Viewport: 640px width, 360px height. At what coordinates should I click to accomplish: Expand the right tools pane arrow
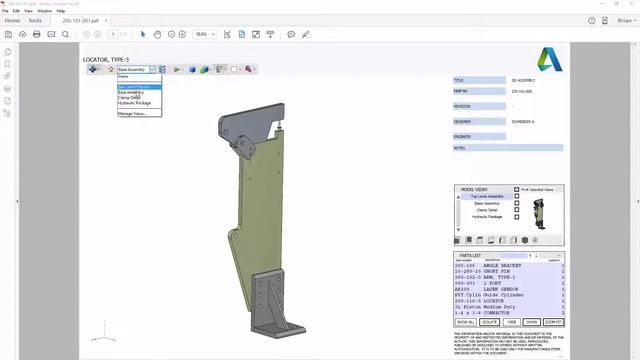pyautogui.click(x=638, y=201)
